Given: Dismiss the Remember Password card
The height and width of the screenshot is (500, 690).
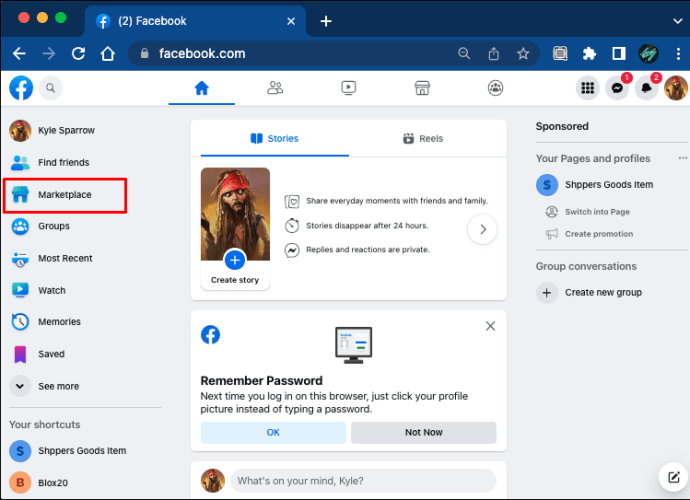Looking at the screenshot, I should 490,326.
